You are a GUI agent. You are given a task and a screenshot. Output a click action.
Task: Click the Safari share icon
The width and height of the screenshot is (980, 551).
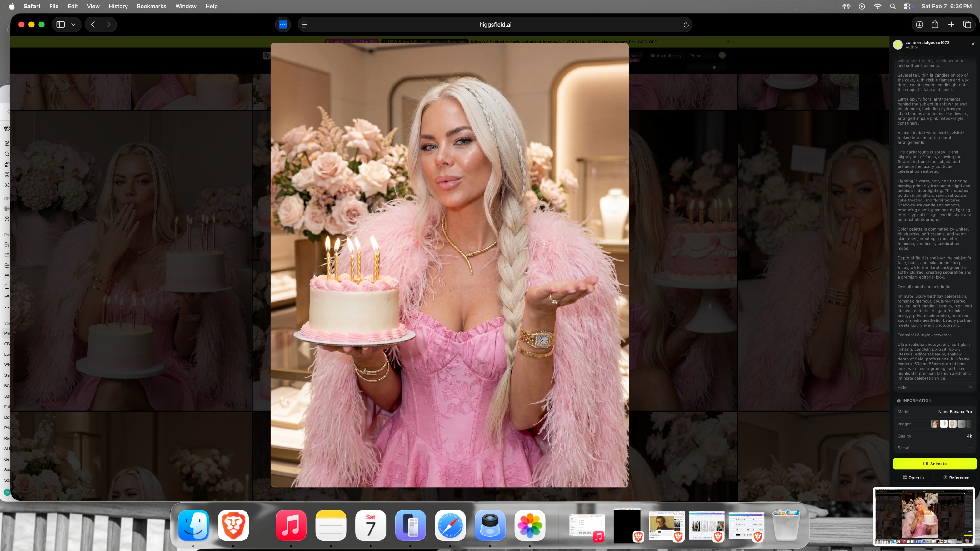[x=935, y=24]
